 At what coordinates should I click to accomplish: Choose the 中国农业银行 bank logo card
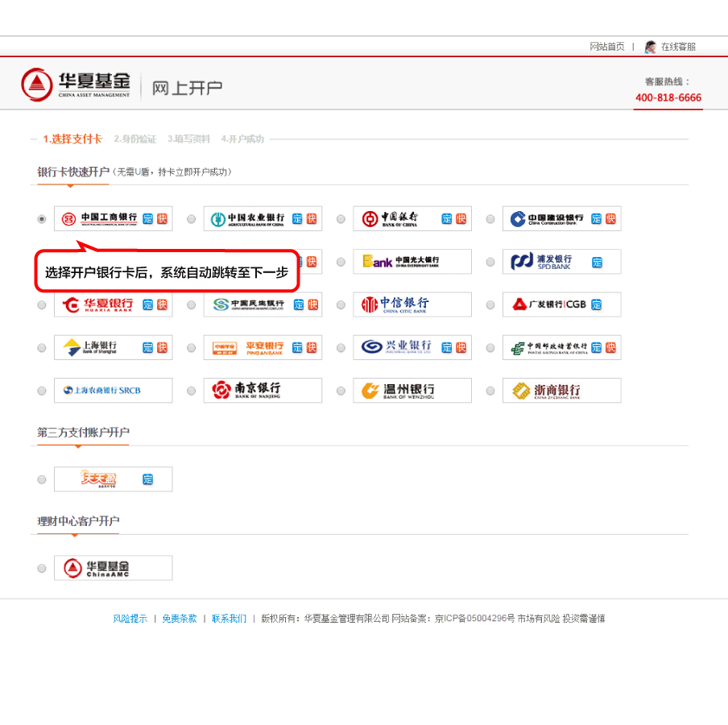263,219
